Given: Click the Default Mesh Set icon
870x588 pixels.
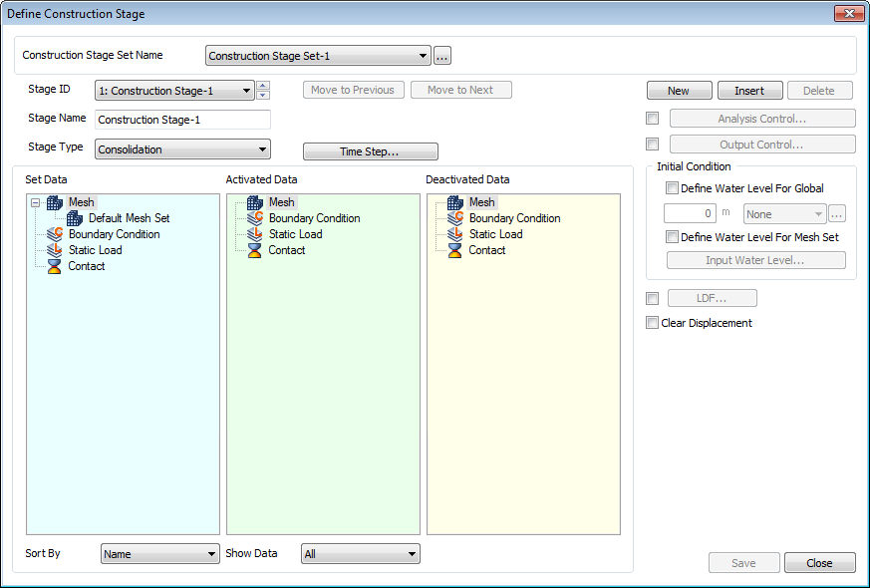Looking at the screenshot, I should [x=75, y=218].
